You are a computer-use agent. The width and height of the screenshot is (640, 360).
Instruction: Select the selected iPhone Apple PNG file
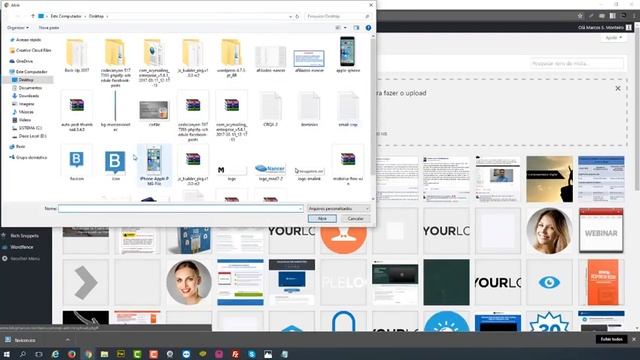[154, 165]
